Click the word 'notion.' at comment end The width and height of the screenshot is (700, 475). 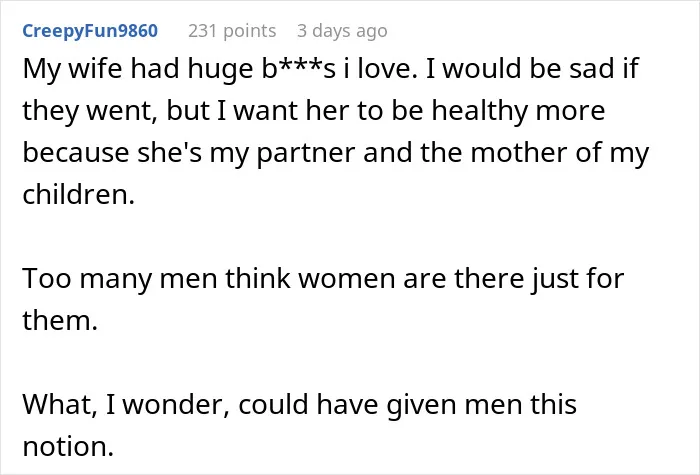(x=68, y=446)
